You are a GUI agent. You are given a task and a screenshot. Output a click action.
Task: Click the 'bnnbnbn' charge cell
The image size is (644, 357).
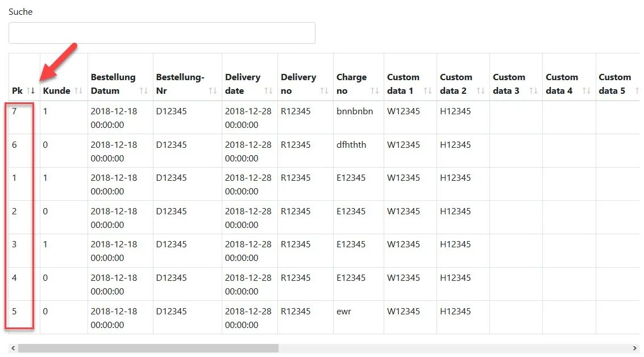tap(355, 111)
